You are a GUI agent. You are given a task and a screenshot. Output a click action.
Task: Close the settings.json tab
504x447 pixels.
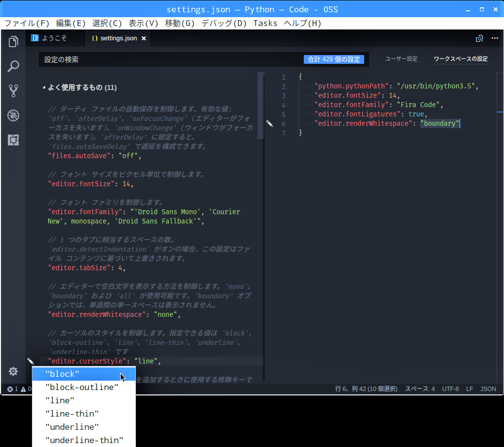point(144,38)
